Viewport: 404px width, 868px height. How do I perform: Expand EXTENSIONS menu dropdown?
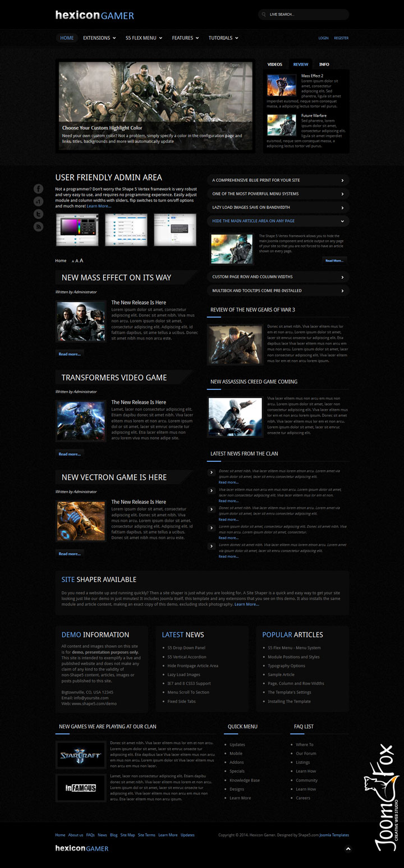click(x=99, y=38)
